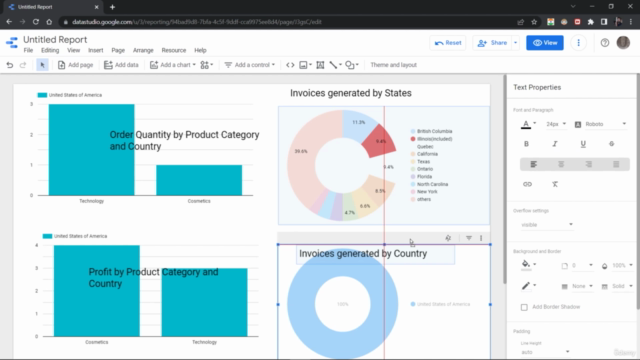Open the Share dropdown arrow
The image size is (640, 360).
[516, 42]
